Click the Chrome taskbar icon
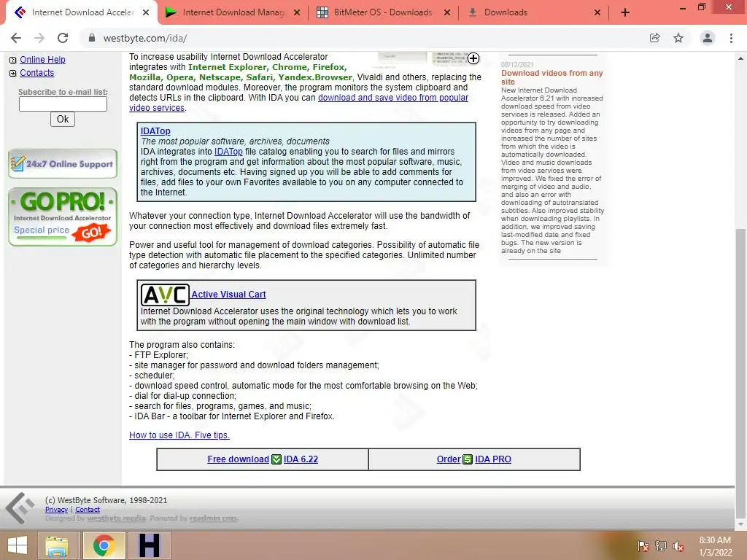747x560 pixels. [104, 545]
